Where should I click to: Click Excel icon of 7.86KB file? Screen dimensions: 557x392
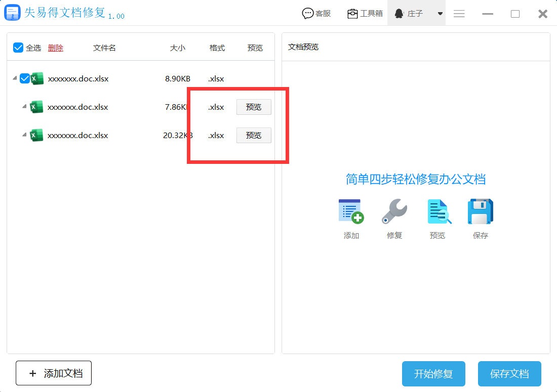point(36,107)
